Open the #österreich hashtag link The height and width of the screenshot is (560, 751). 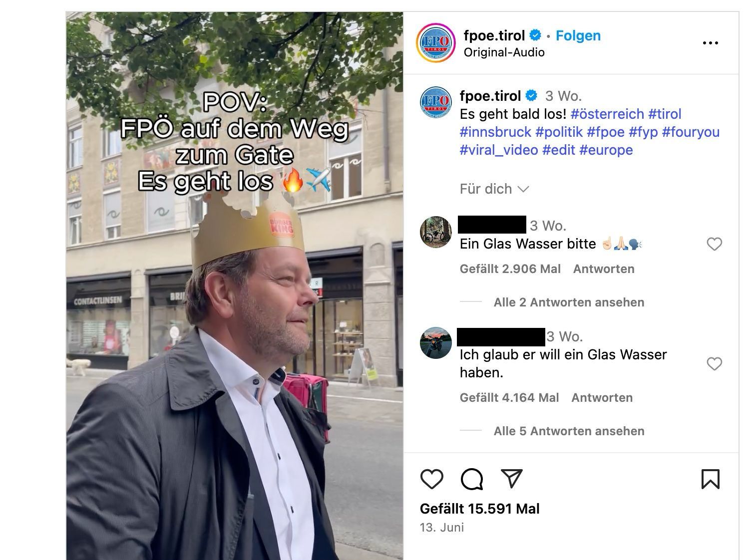[x=607, y=114]
